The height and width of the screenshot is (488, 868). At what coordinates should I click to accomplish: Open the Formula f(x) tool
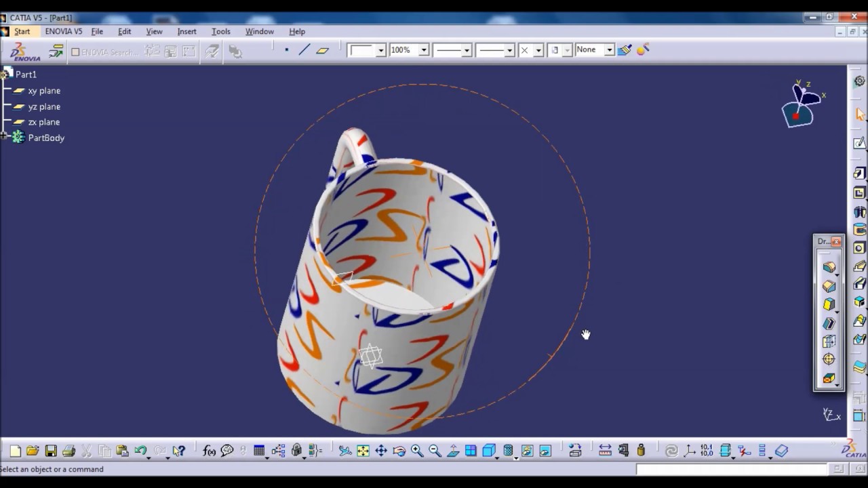coord(209,451)
